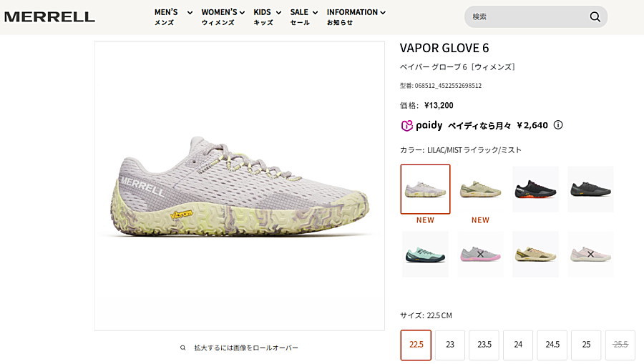Screen dimensions: 644x364
Task: Choose the mint green shoe color
Action: point(425,254)
